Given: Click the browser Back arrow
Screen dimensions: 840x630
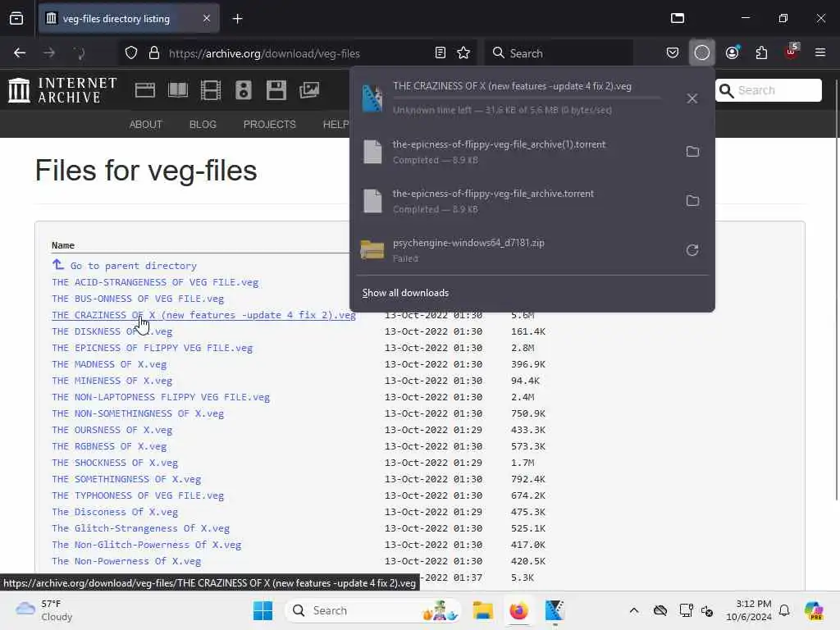Looking at the screenshot, I should coord(20,53).
